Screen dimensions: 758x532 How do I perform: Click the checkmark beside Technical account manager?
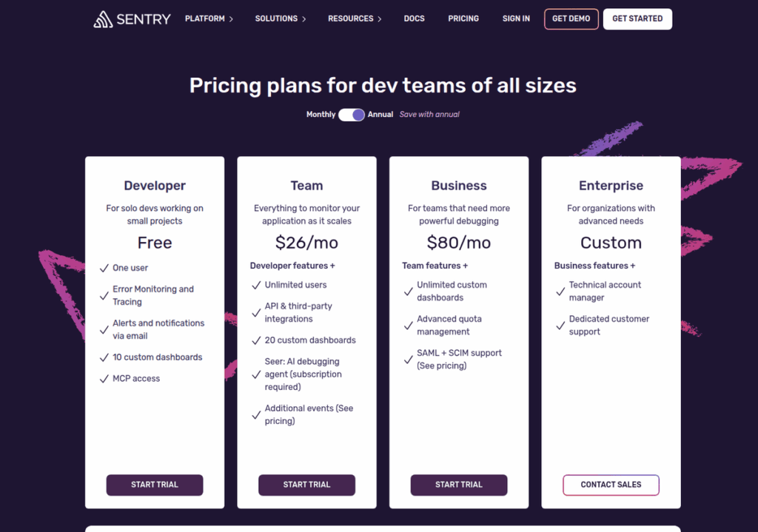click(x=560, y=292)
